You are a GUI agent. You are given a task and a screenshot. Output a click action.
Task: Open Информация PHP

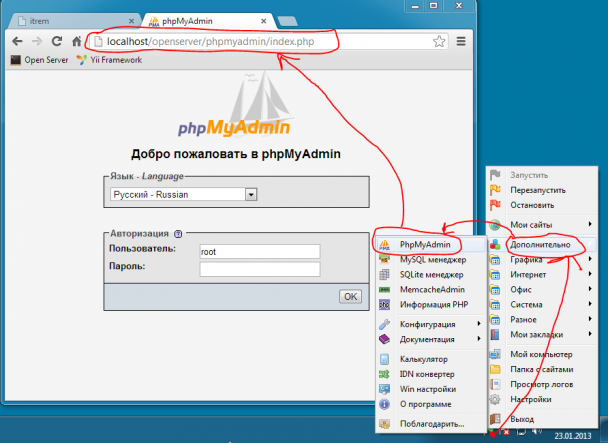coord(431,305)
